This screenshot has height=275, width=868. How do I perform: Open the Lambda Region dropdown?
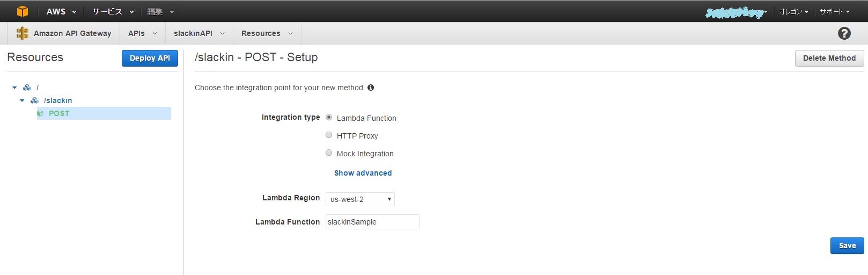(x=360, y=199)
